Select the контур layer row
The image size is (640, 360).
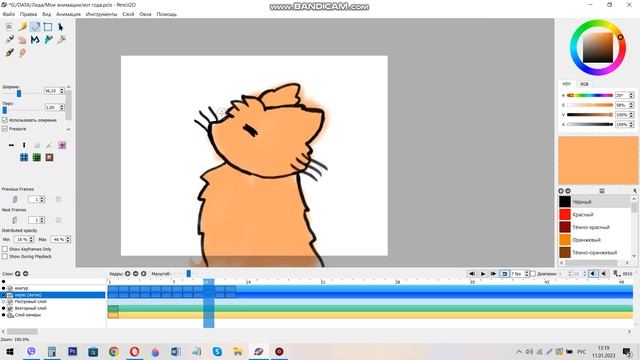53,288
